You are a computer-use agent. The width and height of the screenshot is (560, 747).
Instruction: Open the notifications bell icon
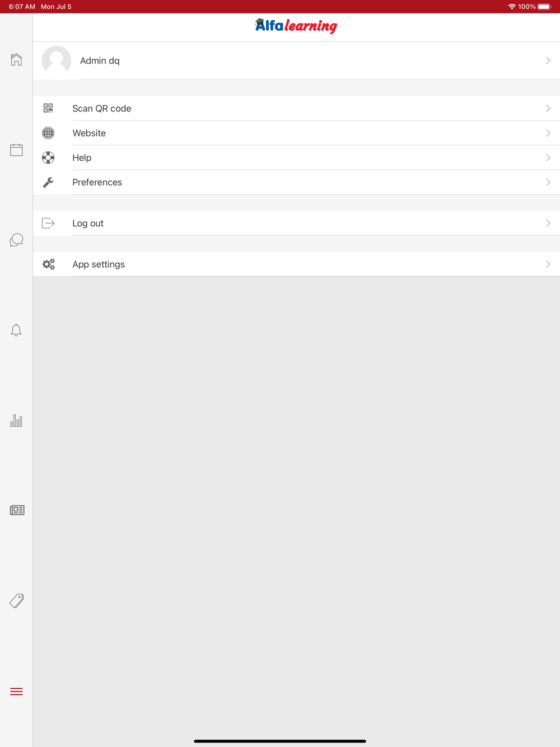(16, 330)
